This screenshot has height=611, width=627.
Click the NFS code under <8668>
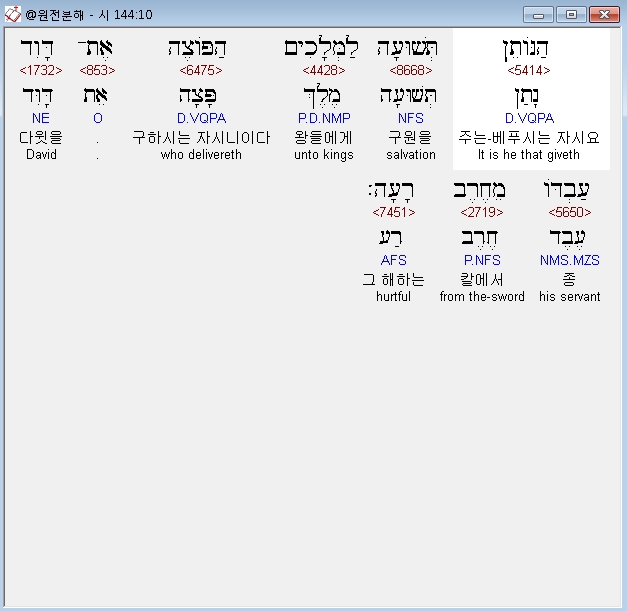point(411,118)
